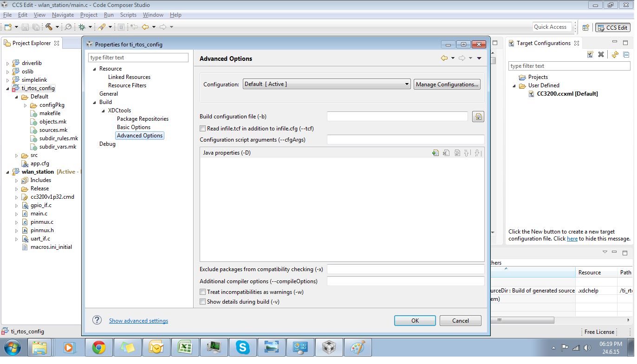Open Chrome from the taskbar
The image size is (637, 364).
click(99, 347)
